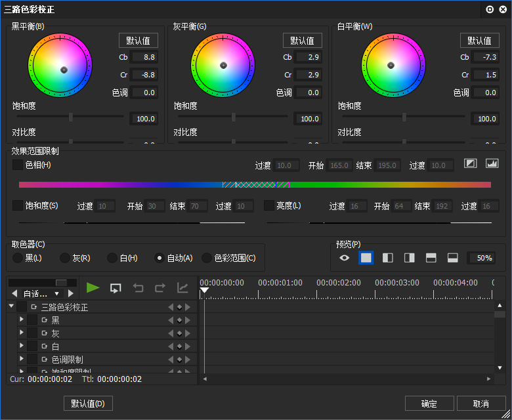This screenshot has width=512, height=420.
Task: Click the 色调 value field under 灰平衡
Action: (308, 93)
